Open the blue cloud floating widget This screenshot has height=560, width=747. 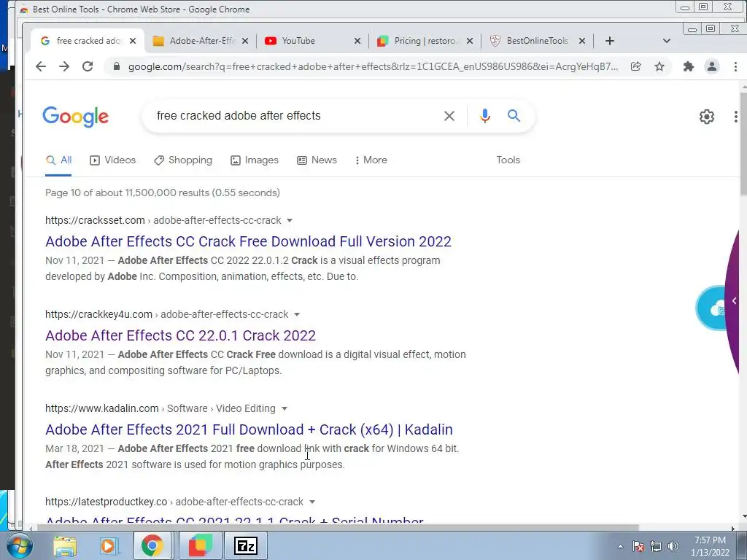711,308
